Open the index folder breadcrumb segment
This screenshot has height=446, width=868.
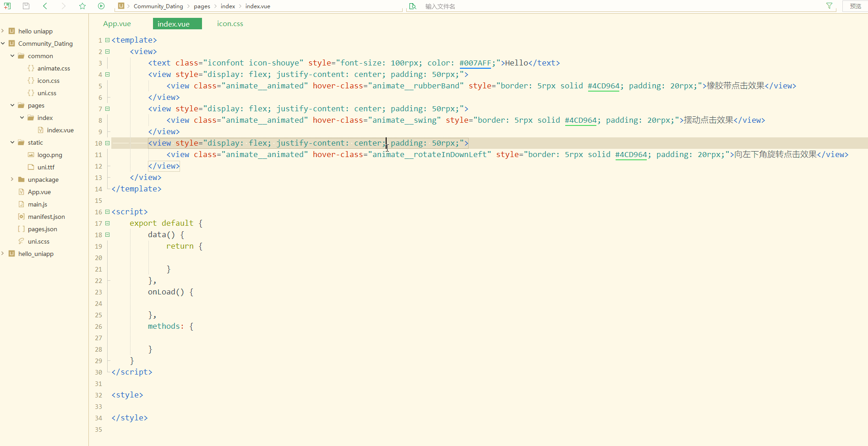click(228, 6)
